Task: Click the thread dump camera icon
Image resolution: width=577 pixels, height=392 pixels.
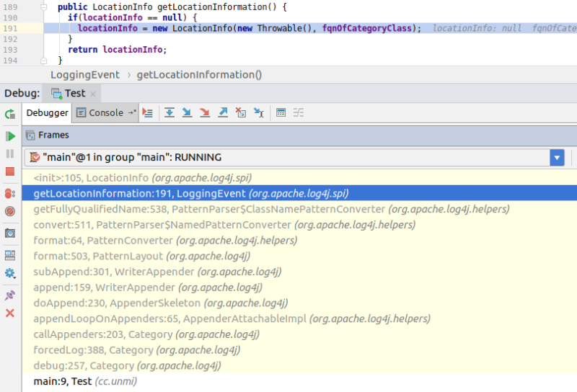Action: pos(10,233)
